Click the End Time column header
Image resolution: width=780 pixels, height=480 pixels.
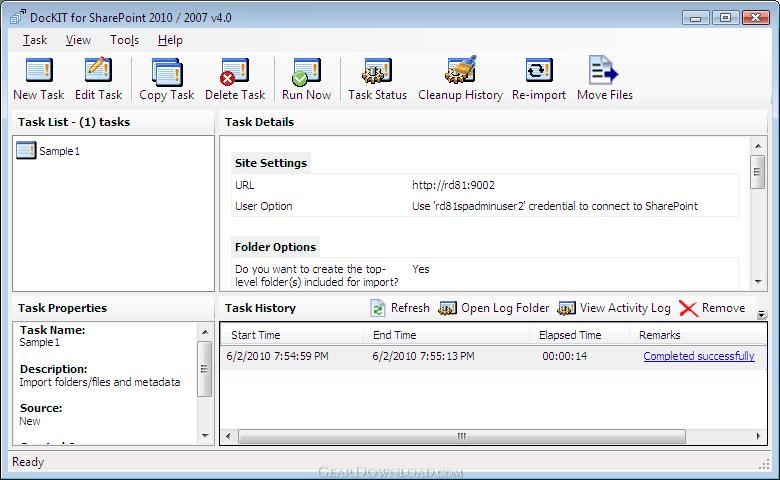tap(446, 335)
